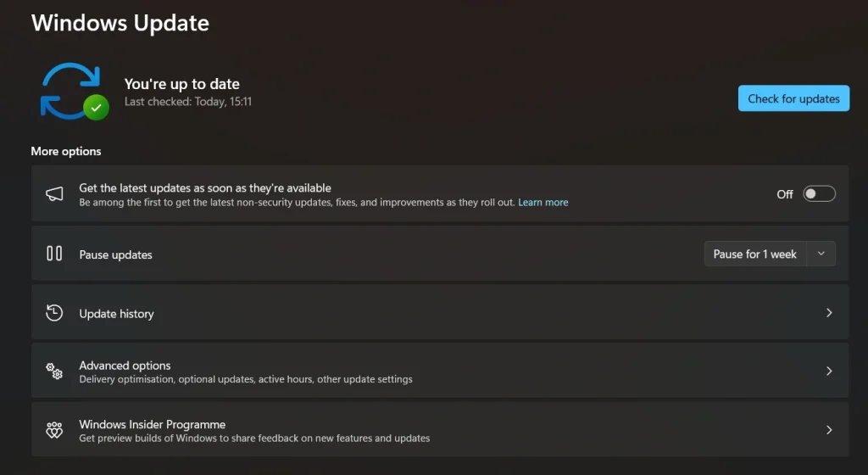This screenshot has width=868, height=475.
Task: Enable the latest updates toggle switch
Action: 819,194
